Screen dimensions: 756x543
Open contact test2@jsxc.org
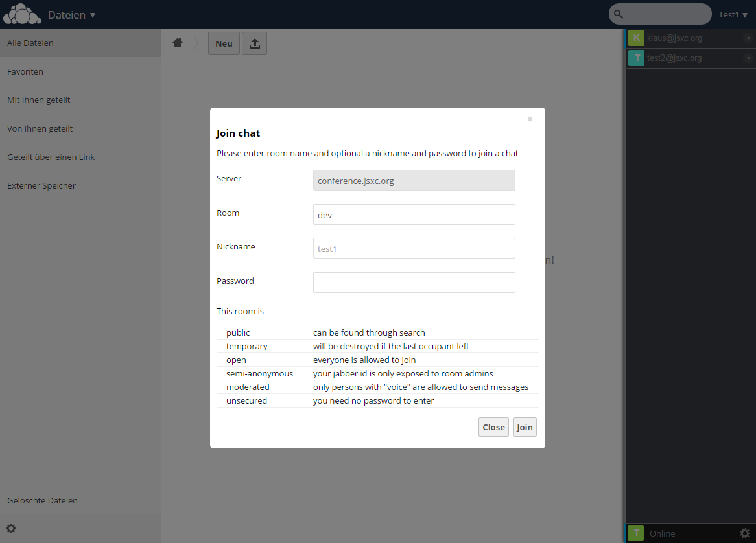[x=674, y=58]
